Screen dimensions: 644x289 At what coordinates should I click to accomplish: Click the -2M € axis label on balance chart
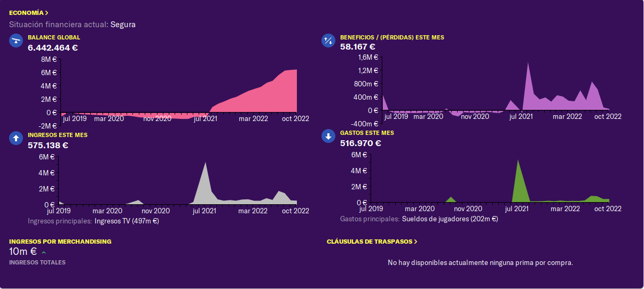pos(48,126)
